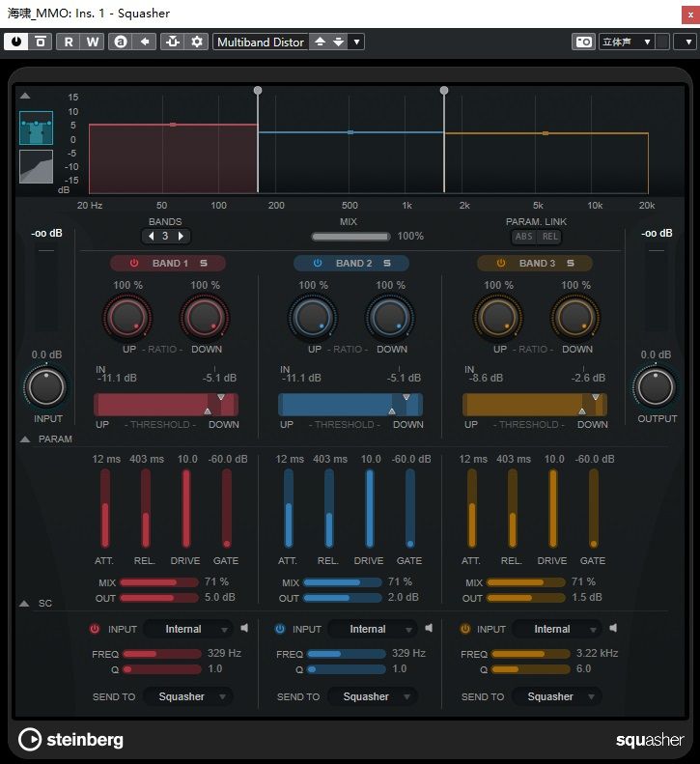Click Band 2 UP ratio knob
700x764 pixels.
click(312, 318)
